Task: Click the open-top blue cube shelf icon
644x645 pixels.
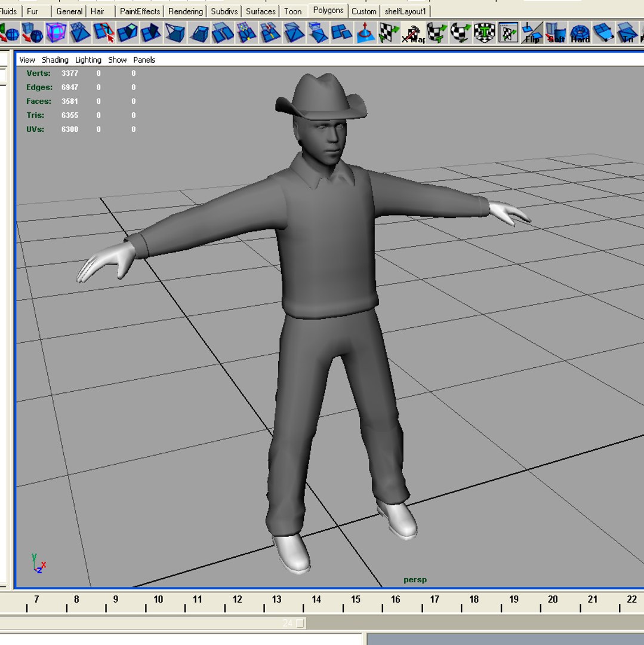Action: coord(175,32)
